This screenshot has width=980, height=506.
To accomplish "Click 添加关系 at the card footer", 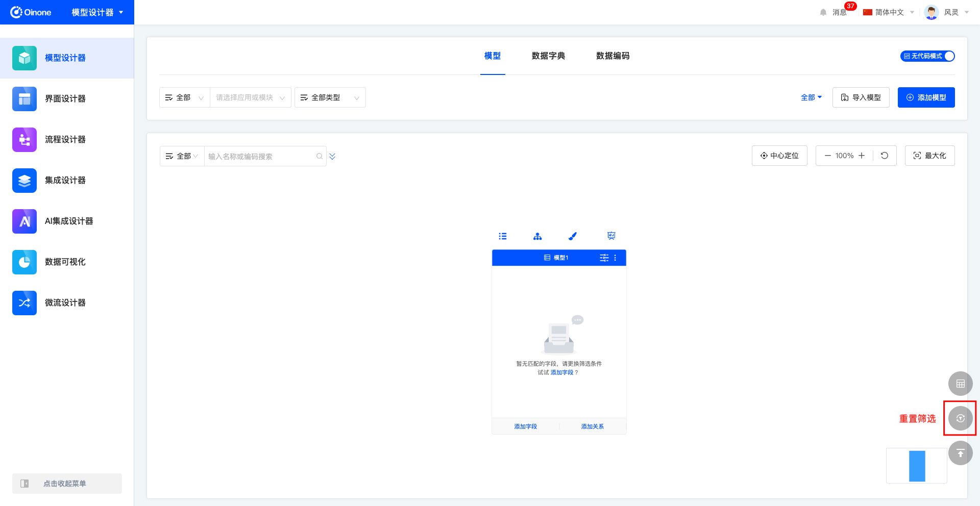I will pyautogui.click(x=593, y=426).
